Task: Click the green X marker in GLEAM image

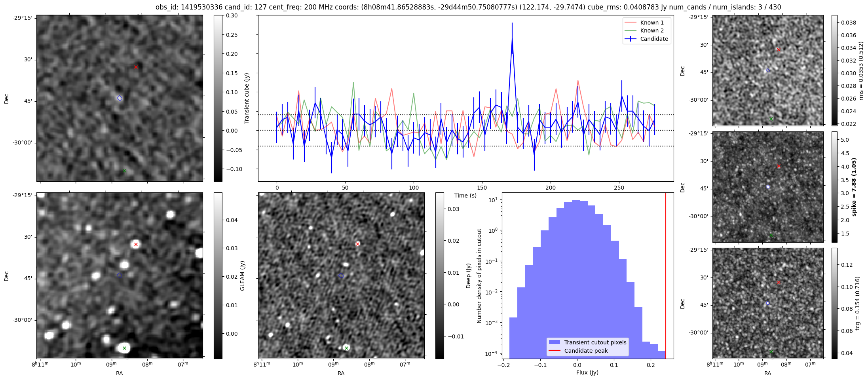Action: [x=124, y=348]
